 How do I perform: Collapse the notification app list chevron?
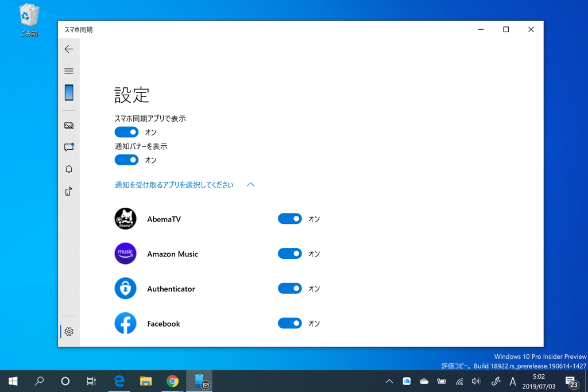pos(250,185)
